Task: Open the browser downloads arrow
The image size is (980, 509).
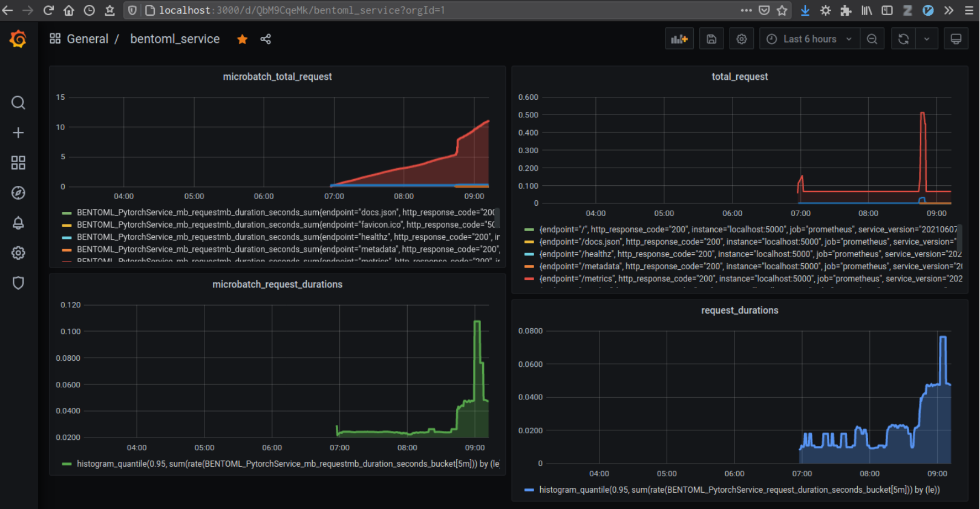Action: [805, 10]
